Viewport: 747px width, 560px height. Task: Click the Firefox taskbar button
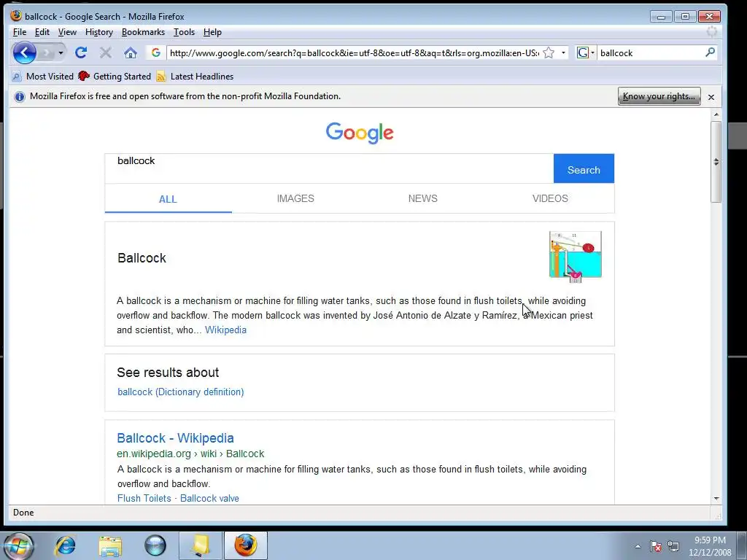click(x=245, y=545)
